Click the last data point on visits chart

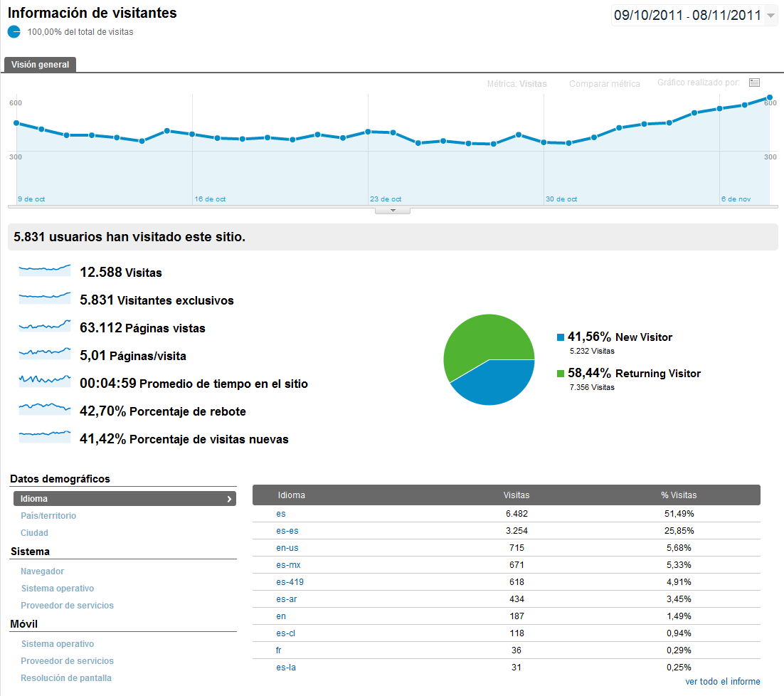[x=770, y=97]
